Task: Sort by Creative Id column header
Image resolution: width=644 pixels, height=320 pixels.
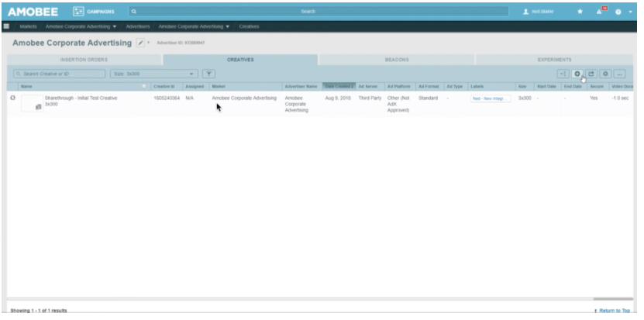Action: [x=164, y=87]
